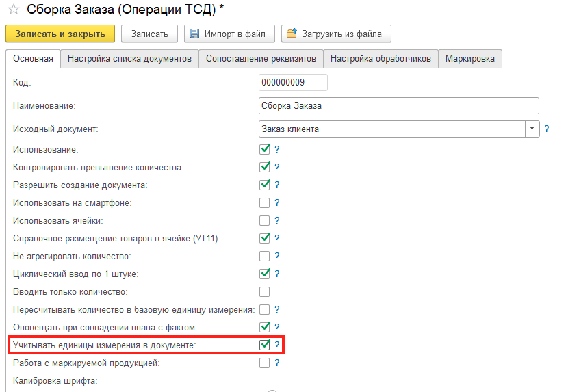
Task: Click the Код field with 000000009
Action: (293, 82)
